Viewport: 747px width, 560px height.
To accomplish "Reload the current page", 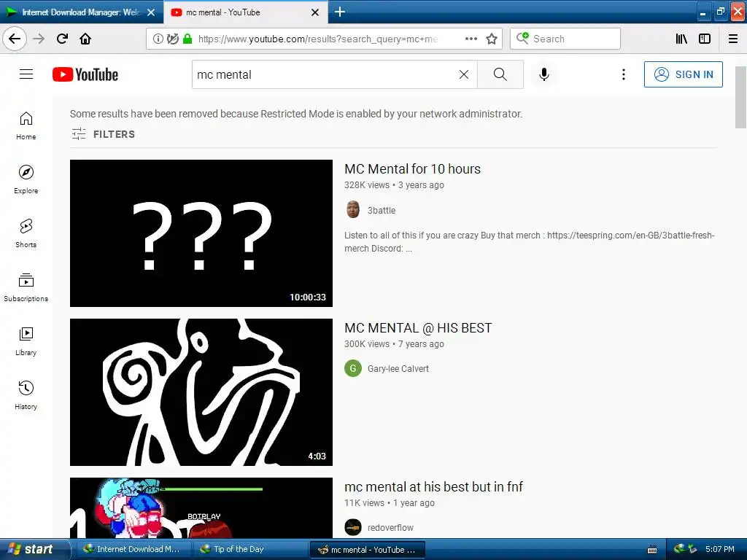I will point(62,39).
